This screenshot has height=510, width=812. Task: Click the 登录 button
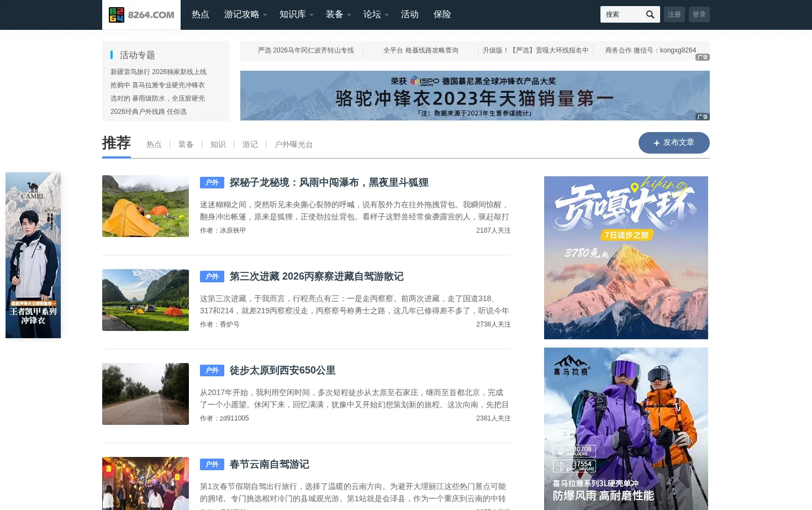699,14
